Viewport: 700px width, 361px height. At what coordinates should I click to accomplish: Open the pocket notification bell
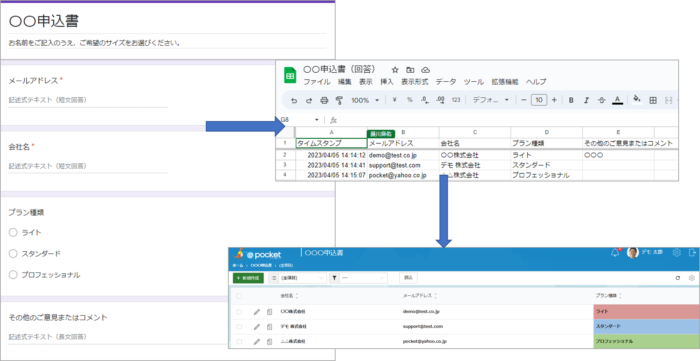[615, 253]
